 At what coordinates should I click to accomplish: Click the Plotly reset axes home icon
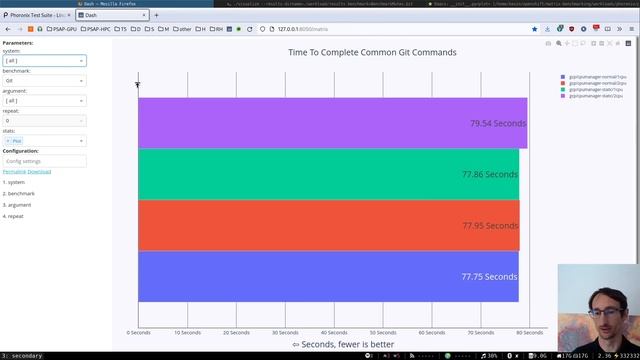pyautogui.click(x=618, y=43)
